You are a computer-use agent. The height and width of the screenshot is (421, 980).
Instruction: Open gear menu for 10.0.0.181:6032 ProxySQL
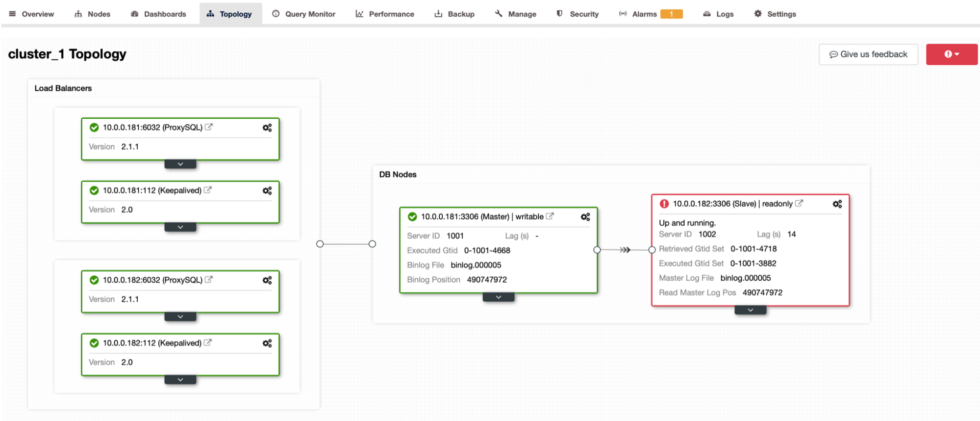click(x=267, y=128)
